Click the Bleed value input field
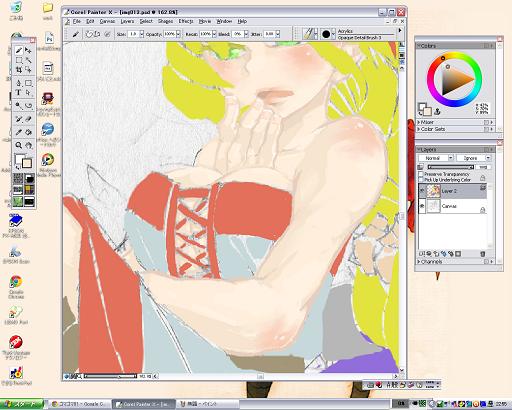Viewport: 512px width, 410px height. 237,34
